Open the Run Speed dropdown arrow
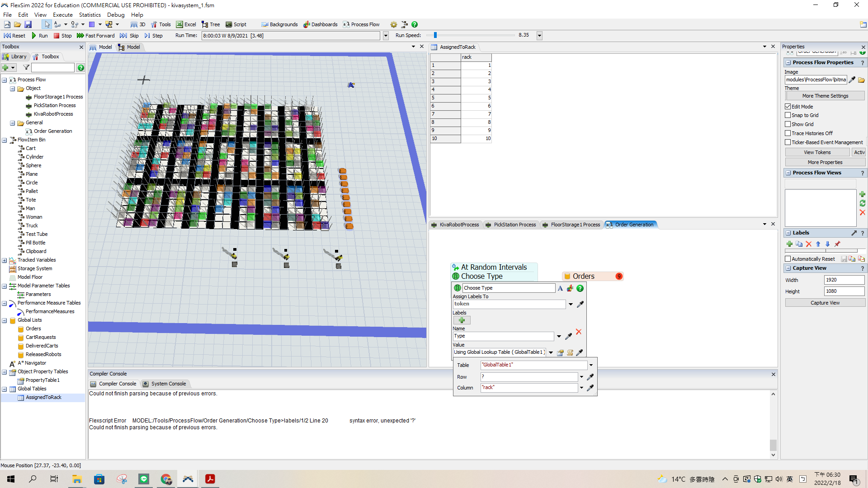The width and height of the screenshot is (868, 488). pyautogui.click(x=539, y=36)
